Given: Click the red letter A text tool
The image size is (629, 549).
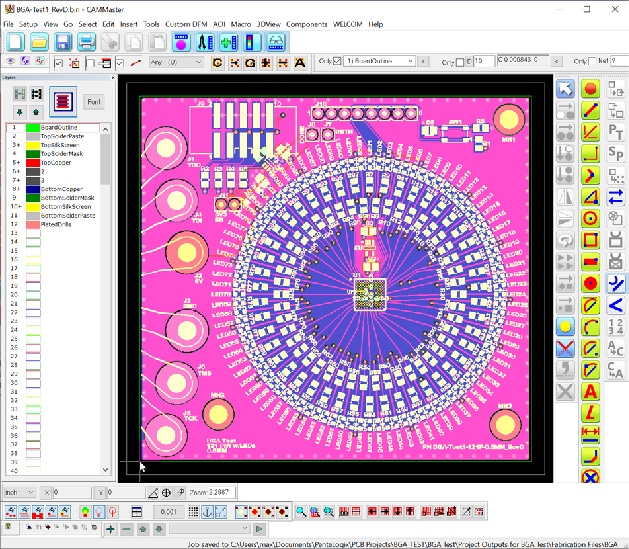Looking at the screenshot, I should click(x=590, y=391).
